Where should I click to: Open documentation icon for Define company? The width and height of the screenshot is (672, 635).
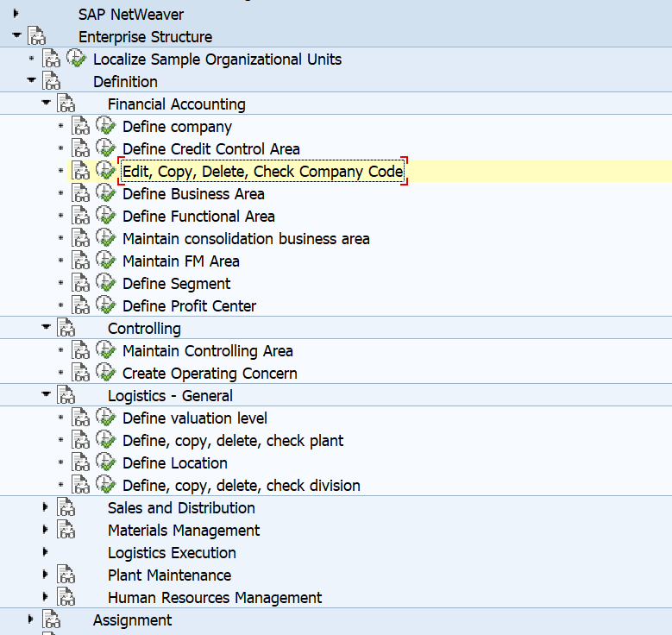tap(80, 126)
